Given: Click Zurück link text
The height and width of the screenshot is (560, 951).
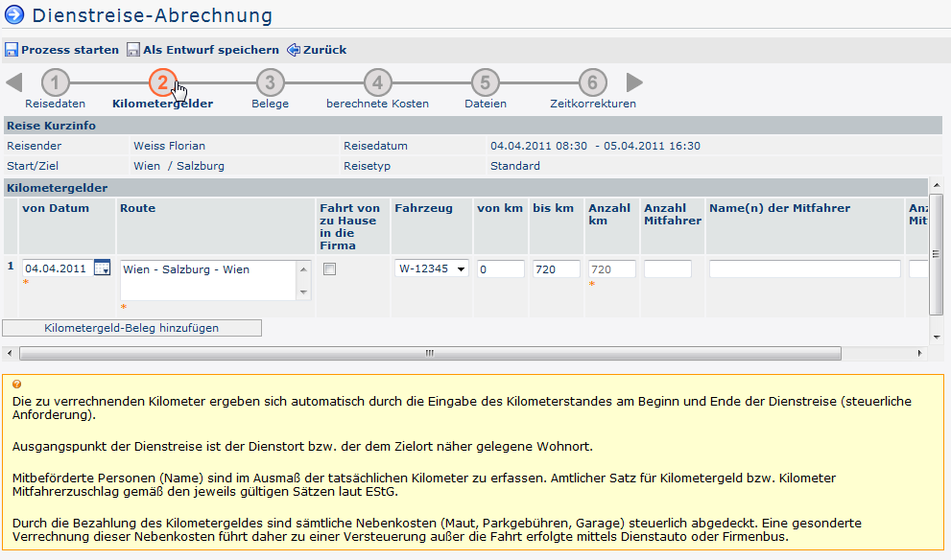Looking at the screenshot, I should 325,50.
